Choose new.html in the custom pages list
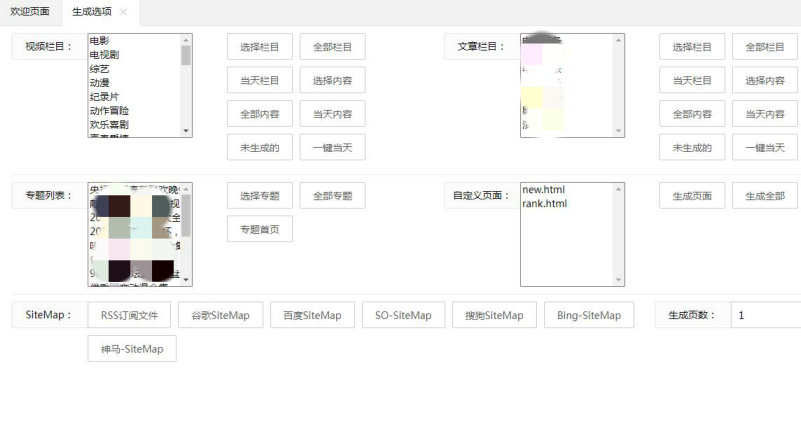Screen dimensions: 801x443 click(544, 190)
